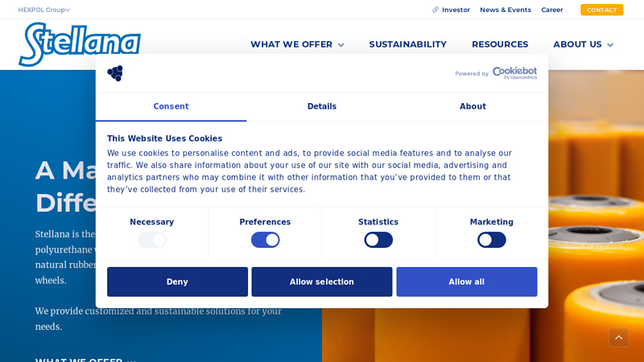Open the Career link
This screenshot has height=362, width=644.
click(x=552, y=10)
